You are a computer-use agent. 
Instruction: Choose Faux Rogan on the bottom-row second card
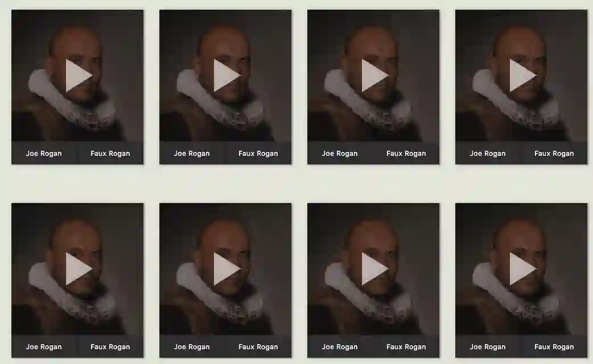[x=258, y=346]
